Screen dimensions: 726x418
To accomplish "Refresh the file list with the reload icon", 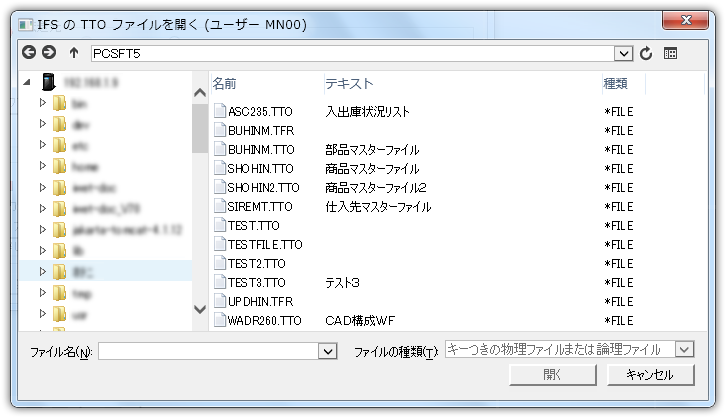I will (646, 53).
